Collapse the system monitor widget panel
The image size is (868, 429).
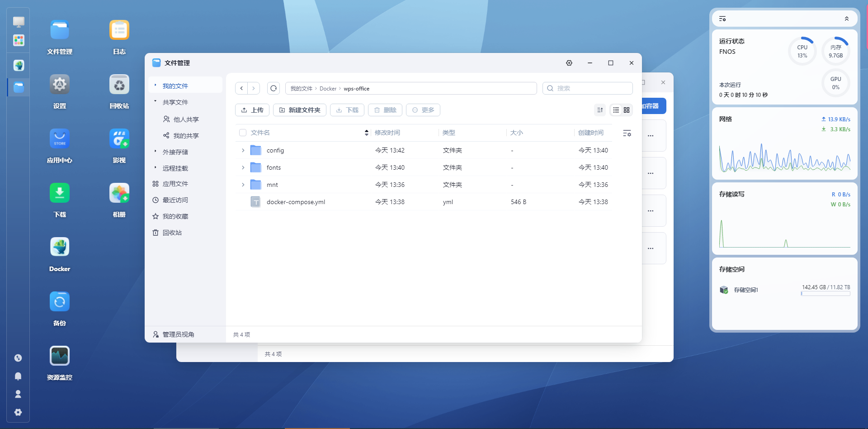pos(847,19)
